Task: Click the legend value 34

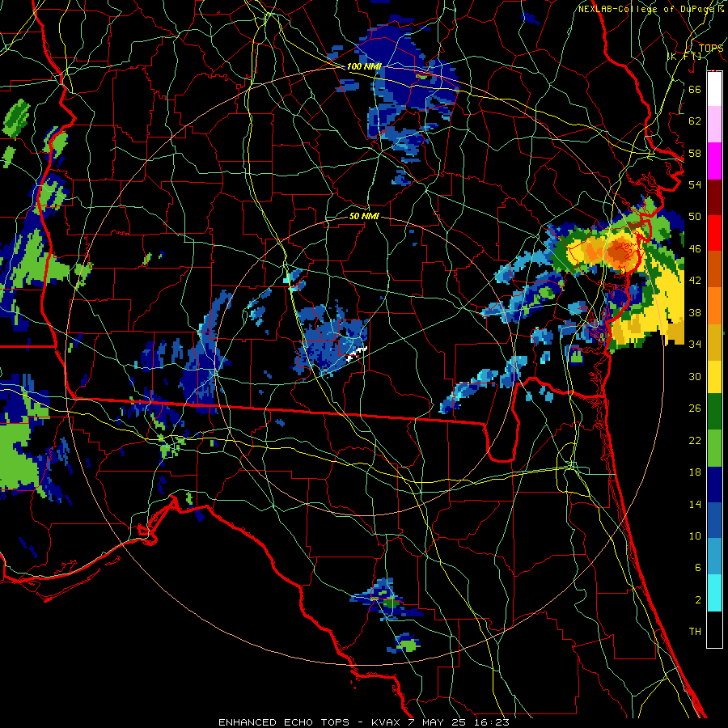Action: pyautogui.click(x=695, y=345)
